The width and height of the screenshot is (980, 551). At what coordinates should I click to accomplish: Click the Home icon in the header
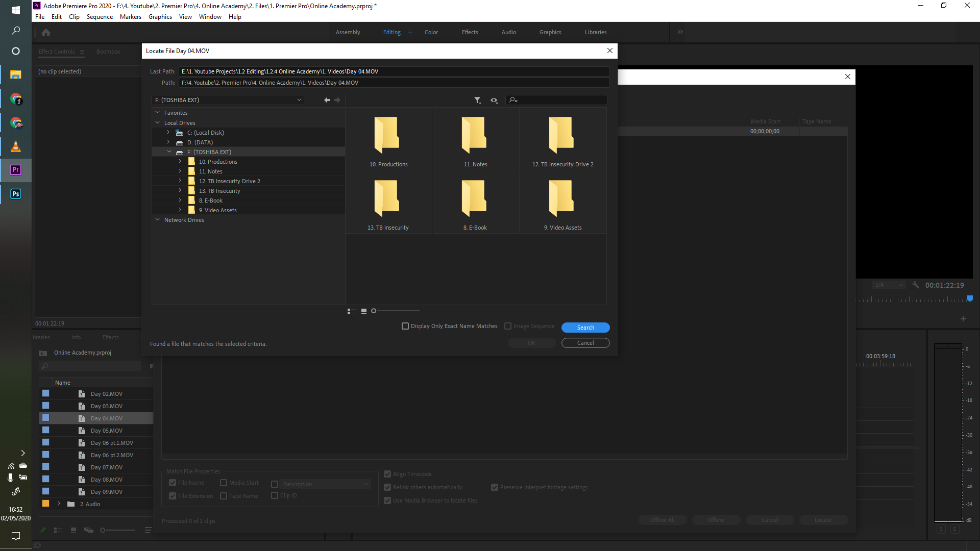(x=46, y=32)
